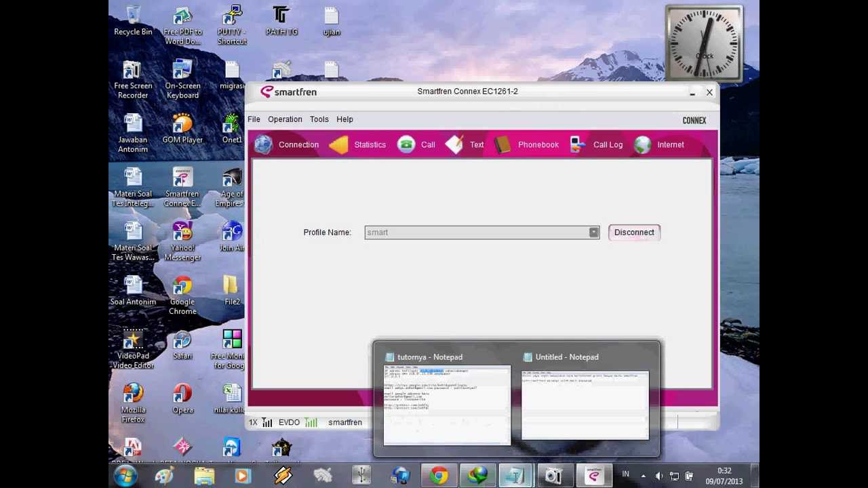868x488 pixels.
Task: Select the Untitled - Notepad window preview
Action: [x=585, y=399]
